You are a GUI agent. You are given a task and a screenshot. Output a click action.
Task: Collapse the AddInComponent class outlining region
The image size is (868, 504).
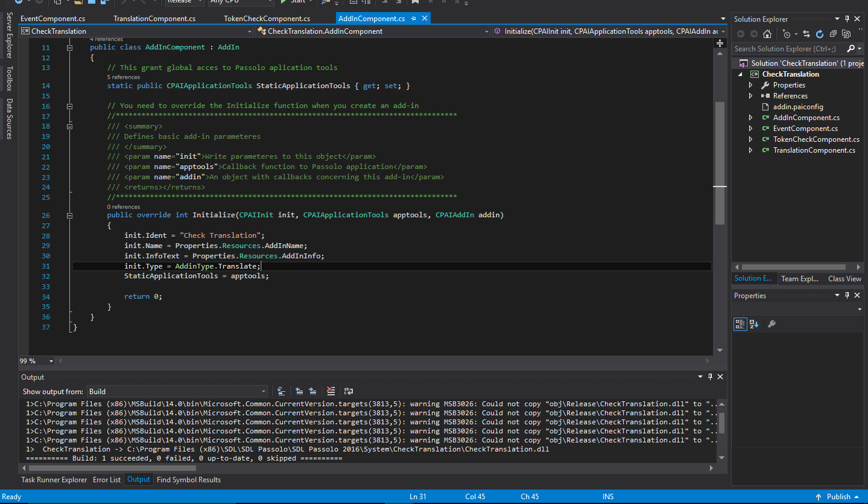pyautogui.click(x=70, y=47)
